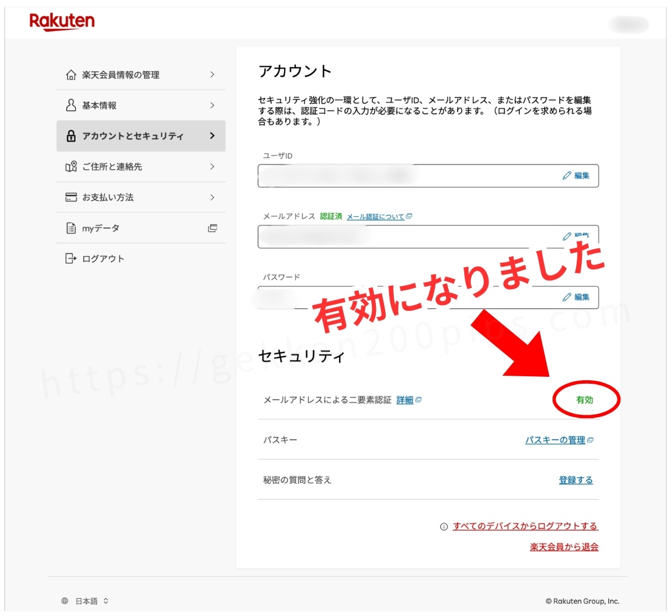This screenshot has height=616, width=672.
Task: Click the house icon for 楽天会員情報の管理
Action: tap(71, 75)
